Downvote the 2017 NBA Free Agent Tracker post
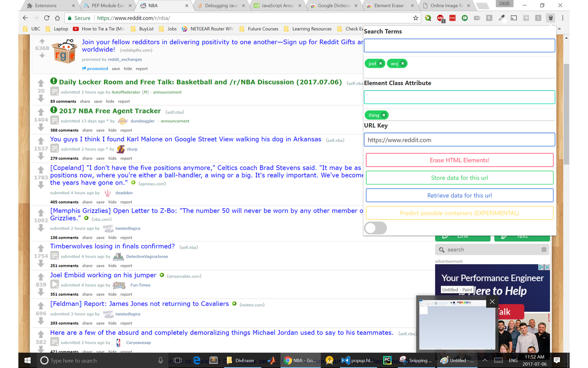Screen dimensions: 588x368 tap(41, 127)
